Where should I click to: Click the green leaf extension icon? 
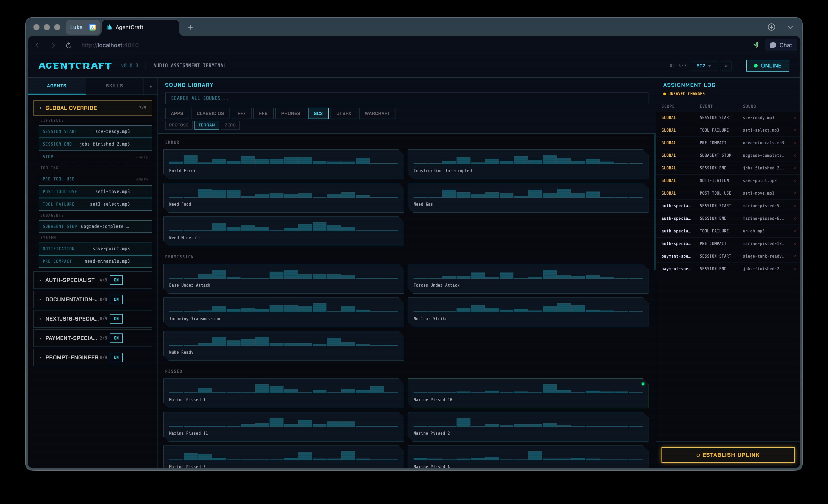coord(756,45)
